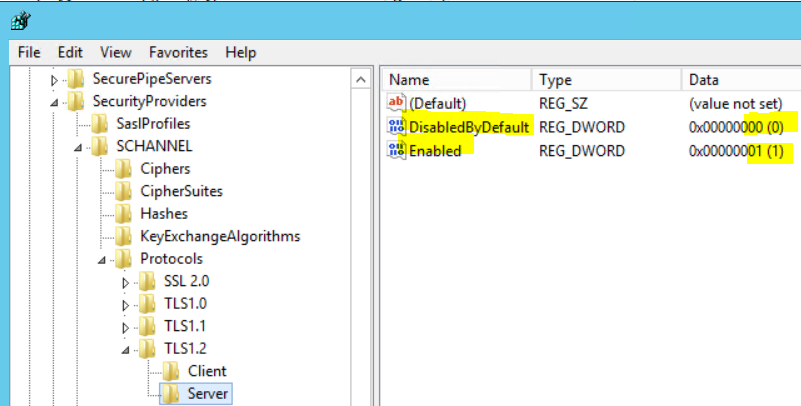Select the SaslProfiles key label

[153, 124]
